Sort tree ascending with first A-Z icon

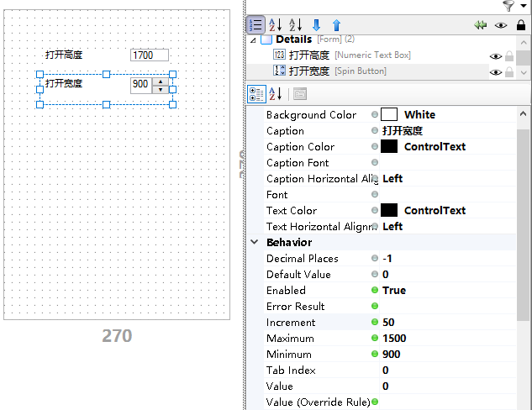coord(275,24)
